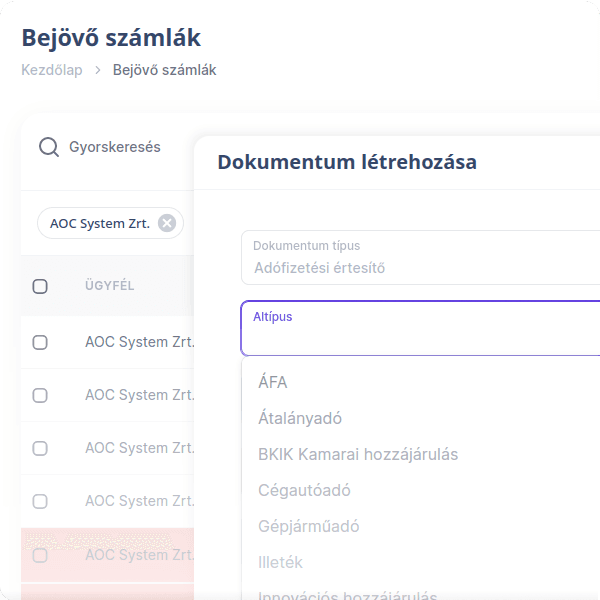Click the quick search magnifier icon

point(48,147)
